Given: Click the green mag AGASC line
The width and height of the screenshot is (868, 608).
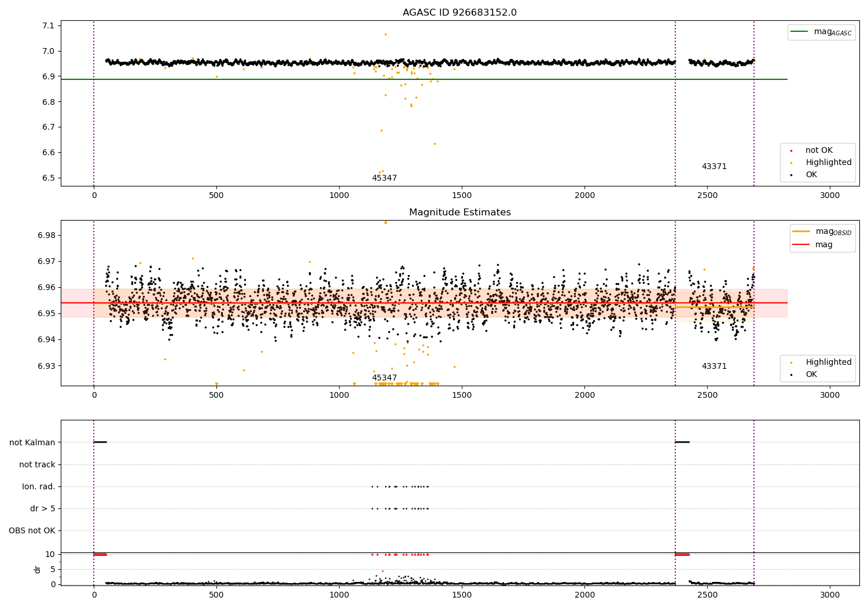Looking at the screenshot, I should [424, 79].
